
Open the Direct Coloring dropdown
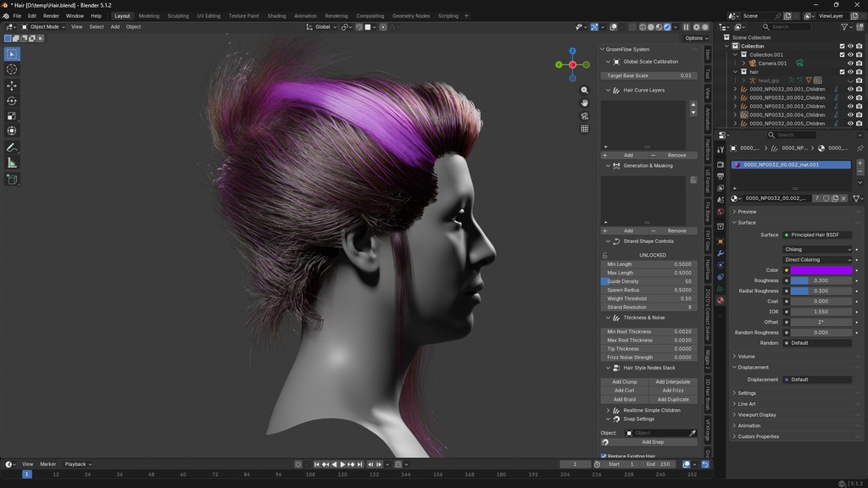pyautogui.click(x=818, y=260)
